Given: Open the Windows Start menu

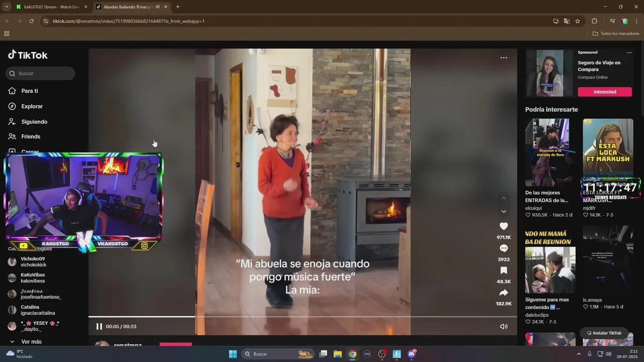Looking at the screenshot, I should [233, 354].
